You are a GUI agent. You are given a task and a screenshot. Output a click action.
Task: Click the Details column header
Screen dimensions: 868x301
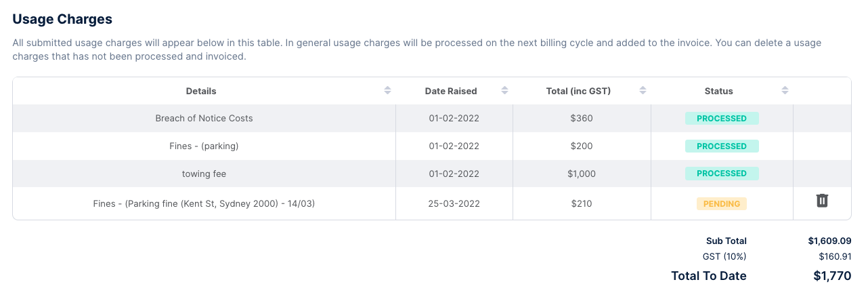(201, 91)
